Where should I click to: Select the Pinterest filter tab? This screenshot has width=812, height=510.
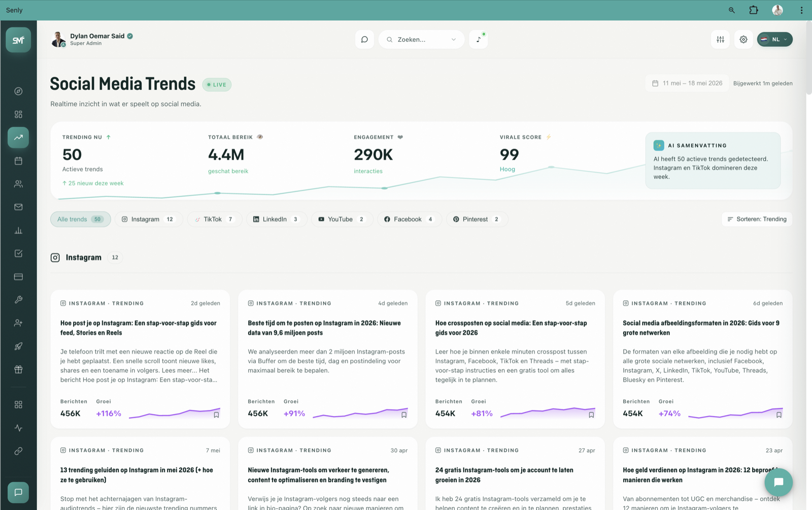pyautogui.click(x=477, y=219)
